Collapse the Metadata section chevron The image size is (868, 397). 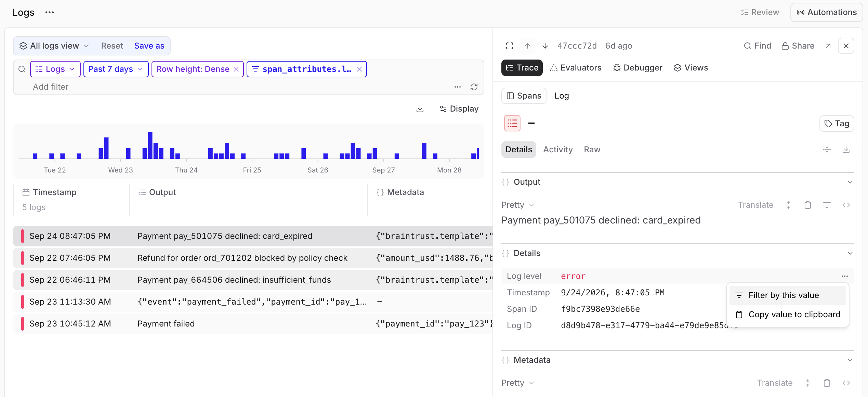[850, 360]
